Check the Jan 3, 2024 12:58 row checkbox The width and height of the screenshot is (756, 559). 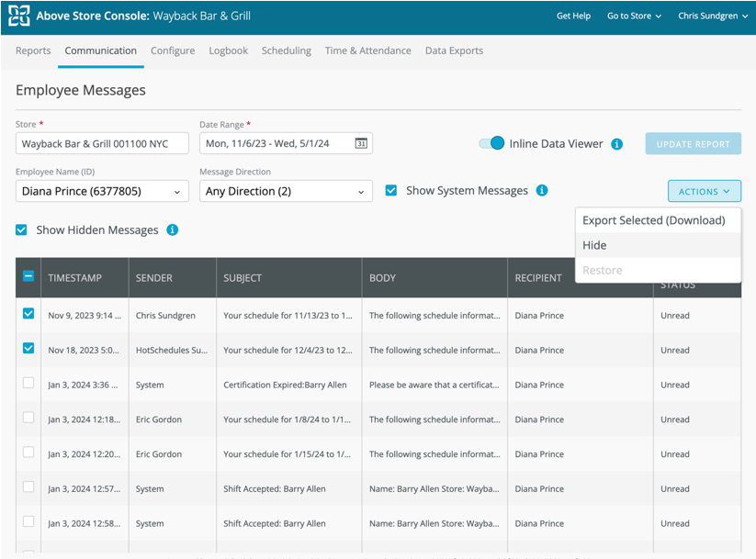click(28, 521)
